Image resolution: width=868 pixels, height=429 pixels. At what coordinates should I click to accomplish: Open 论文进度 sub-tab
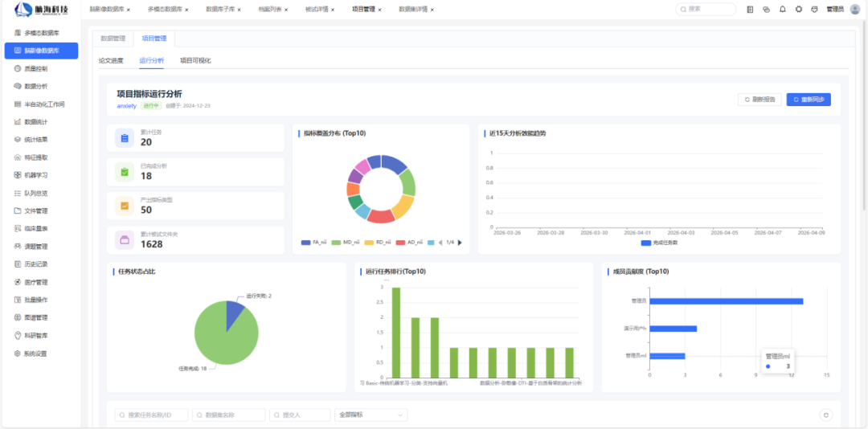(x=111, y=60)
